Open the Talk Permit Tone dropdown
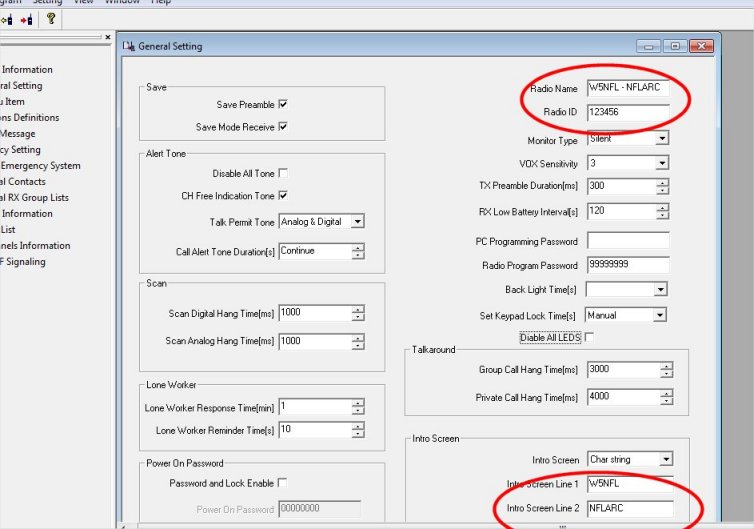Screen dimensions: 754x529 tap(358, 221)
